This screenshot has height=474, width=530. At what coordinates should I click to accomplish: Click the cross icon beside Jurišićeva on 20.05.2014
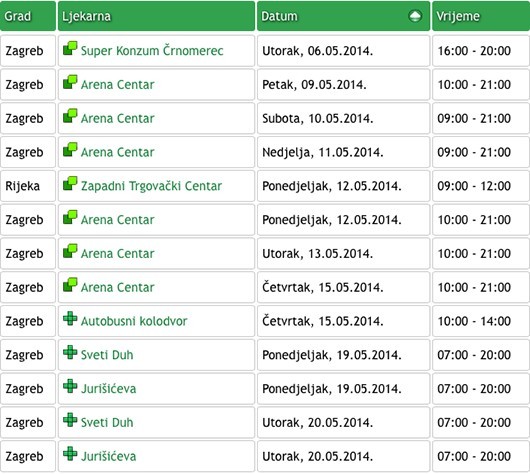(x=70, y=454)
